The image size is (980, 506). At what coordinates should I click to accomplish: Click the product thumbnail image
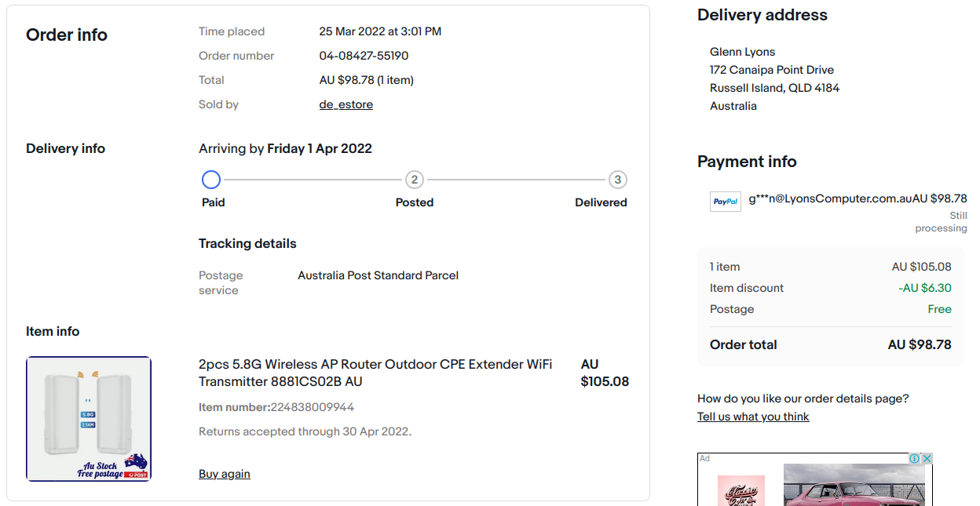pyautogui.click(x=88, y=418)
